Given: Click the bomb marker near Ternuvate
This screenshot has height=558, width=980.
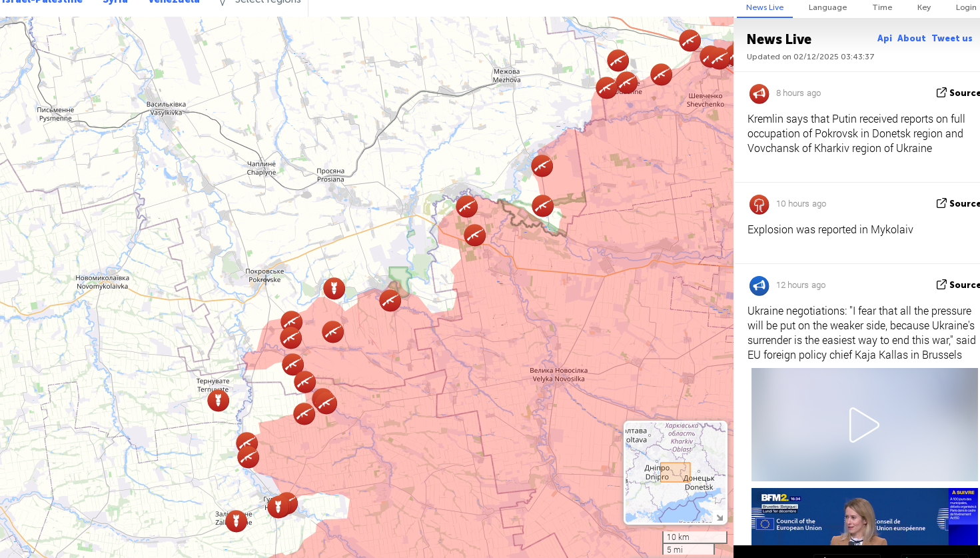Looking at the screenshot, I should [218, 401].
